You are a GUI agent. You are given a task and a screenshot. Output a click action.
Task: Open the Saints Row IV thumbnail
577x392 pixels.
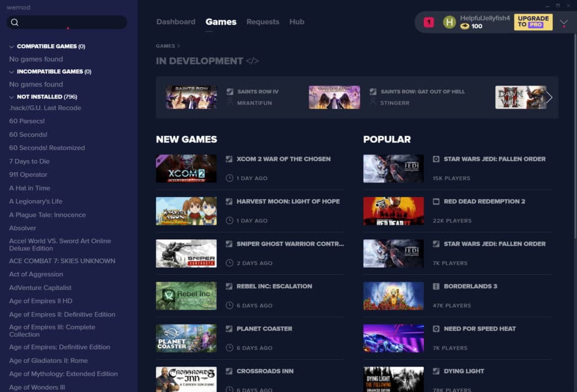(x=191, y=97)
